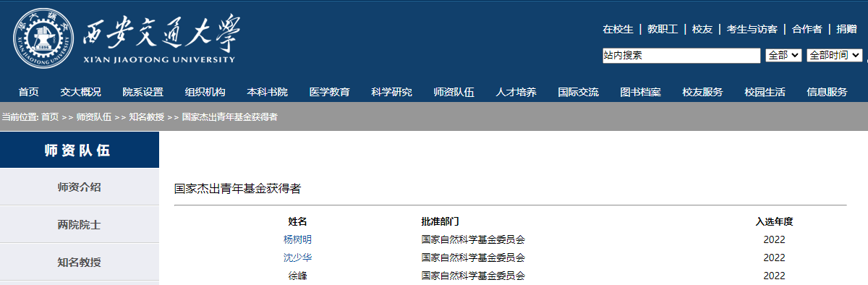Open 图书档案 menu

640,92
